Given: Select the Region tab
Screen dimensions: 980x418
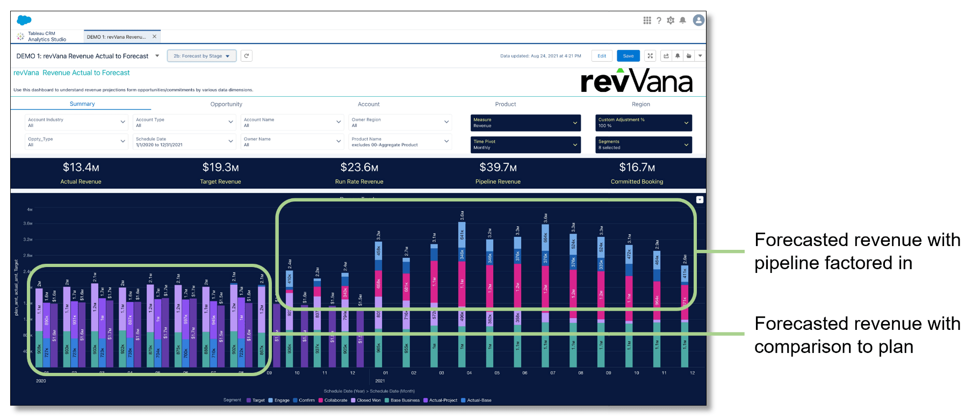Looking at the screenshot, I should pyautogui.click(x=641, y=104).
